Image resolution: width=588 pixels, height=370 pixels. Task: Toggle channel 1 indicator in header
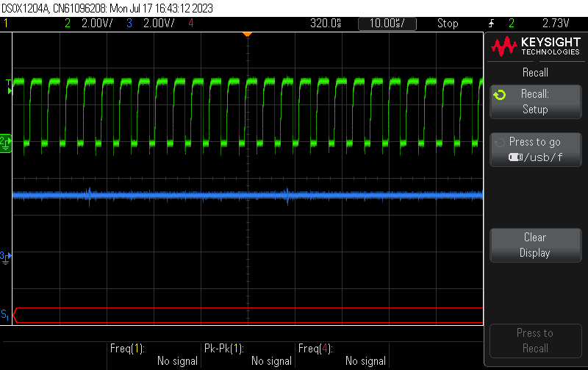6,24
